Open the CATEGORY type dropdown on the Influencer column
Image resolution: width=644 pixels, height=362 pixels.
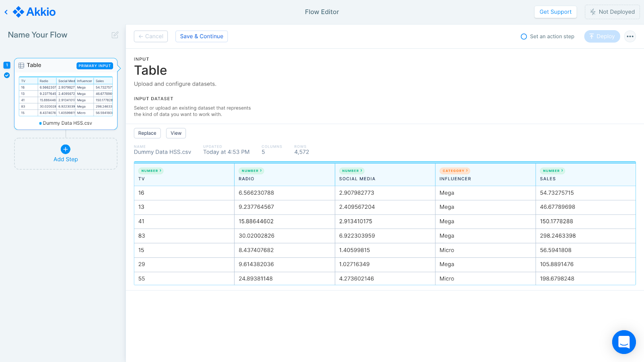tap(455, 171)
